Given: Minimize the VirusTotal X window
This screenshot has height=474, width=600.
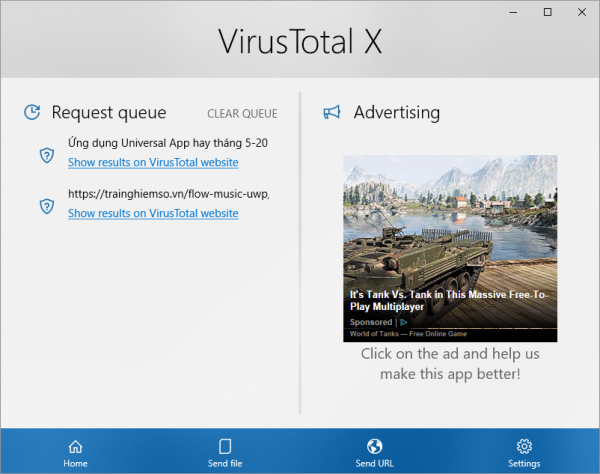Looking at the screenshot, I should click(513, 12).
